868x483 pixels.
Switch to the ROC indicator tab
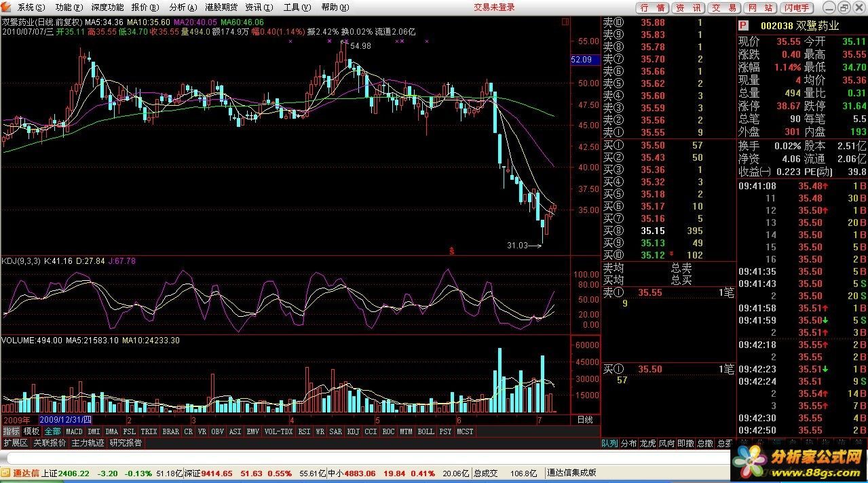click(388, 431)
